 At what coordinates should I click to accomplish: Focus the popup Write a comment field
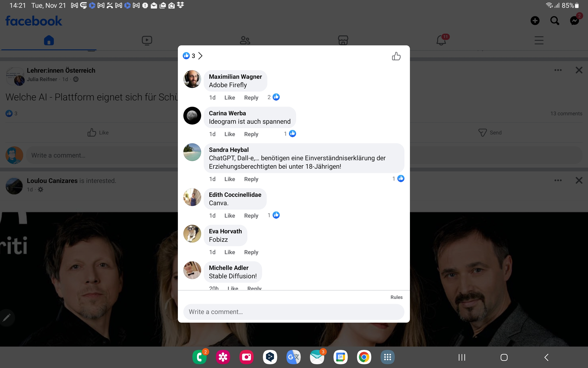pos(294,312)
